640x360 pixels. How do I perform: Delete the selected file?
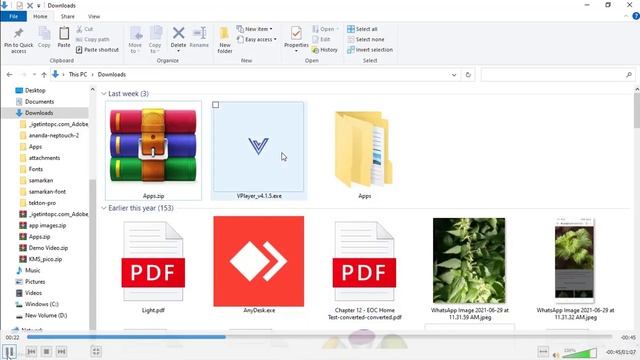point(178,39)
